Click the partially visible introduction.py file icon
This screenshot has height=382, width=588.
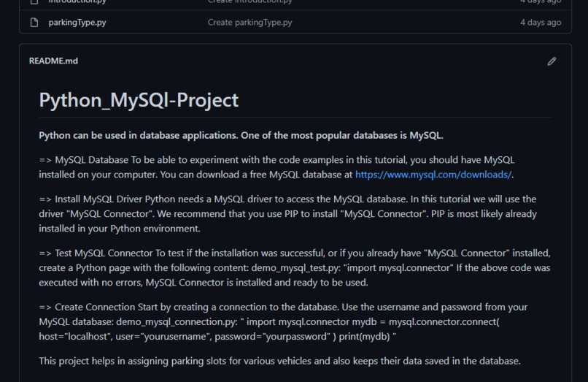(x=34, y=1)
